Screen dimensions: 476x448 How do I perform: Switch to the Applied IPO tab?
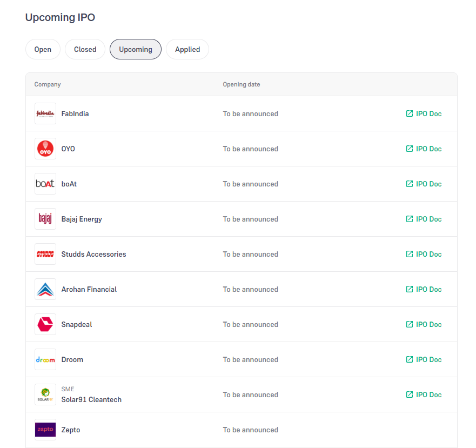click(x=187, y=49)
